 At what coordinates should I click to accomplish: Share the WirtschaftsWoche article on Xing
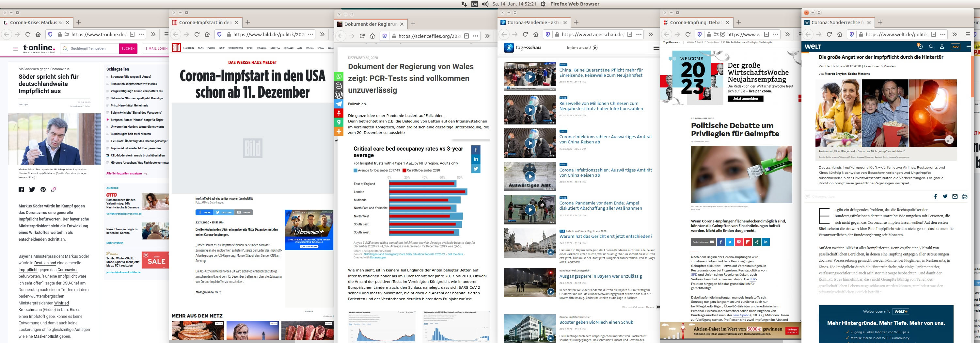[x=757, y=242]
